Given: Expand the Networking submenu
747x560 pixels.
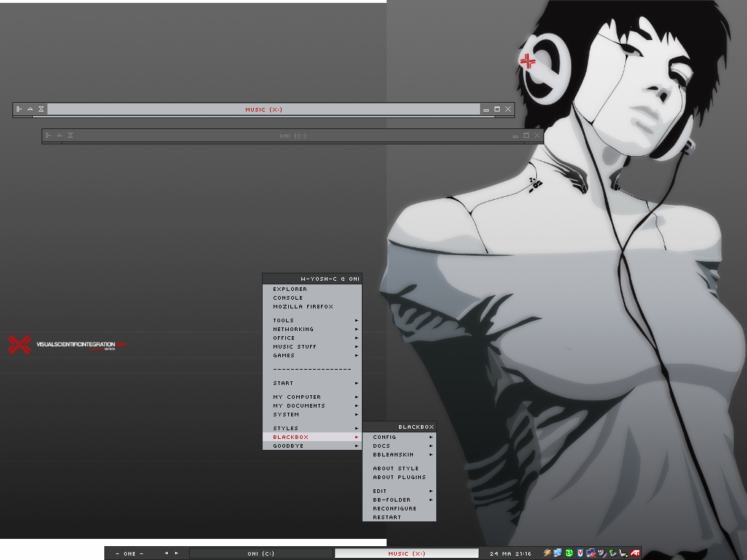Looking at the screenshot, I should point(312,329).
